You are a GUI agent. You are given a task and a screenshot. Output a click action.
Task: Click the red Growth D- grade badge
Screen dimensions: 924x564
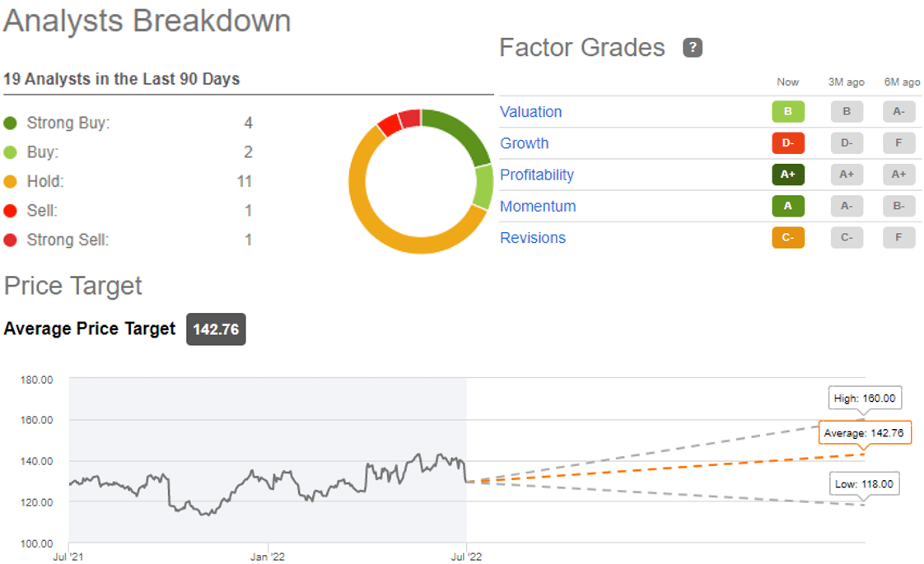click(x=787, y=143)
